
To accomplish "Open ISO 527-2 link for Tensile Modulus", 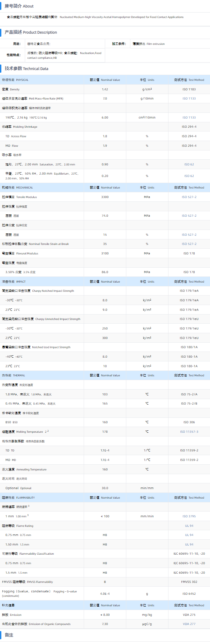I will click(189, 197).
